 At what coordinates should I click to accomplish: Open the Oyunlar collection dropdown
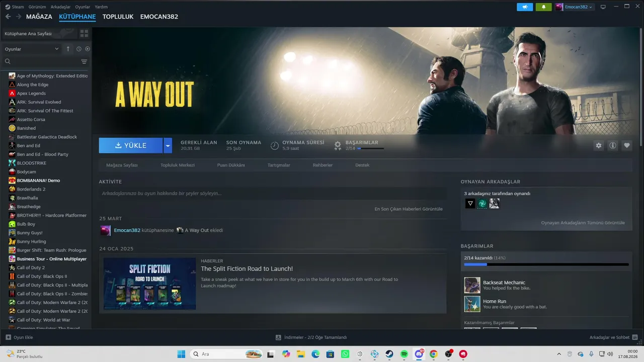tap(32, 49)
